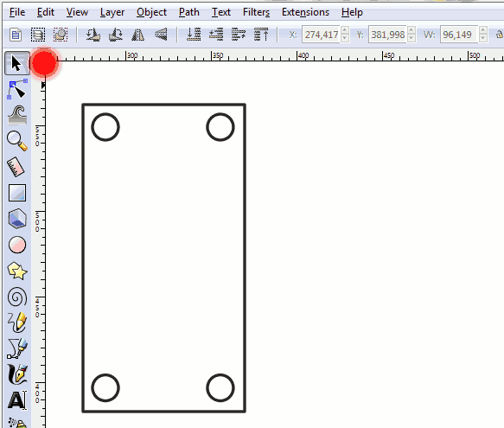
Task: Increase Y value with up arrow
Action: (x=411, y=30)
